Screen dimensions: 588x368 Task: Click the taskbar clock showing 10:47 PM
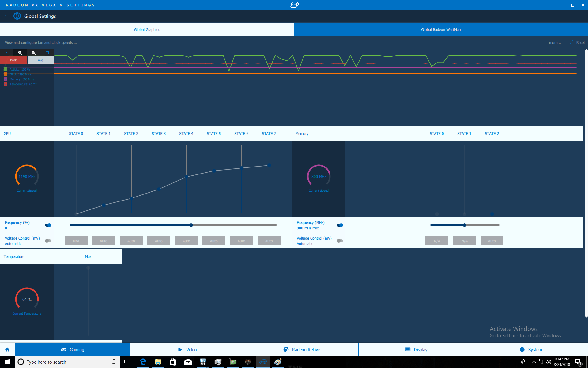coord(562,362)
